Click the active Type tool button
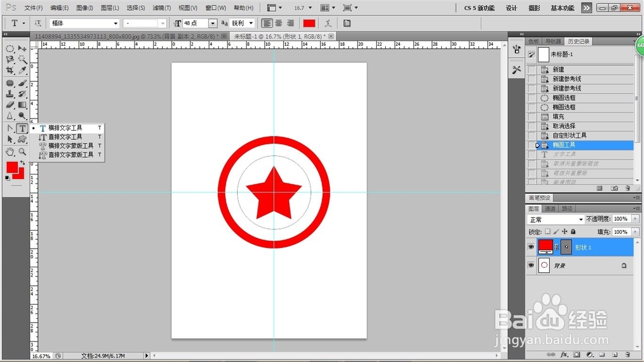The height and width of the screenshot is (362, 644). pos(22,128)
